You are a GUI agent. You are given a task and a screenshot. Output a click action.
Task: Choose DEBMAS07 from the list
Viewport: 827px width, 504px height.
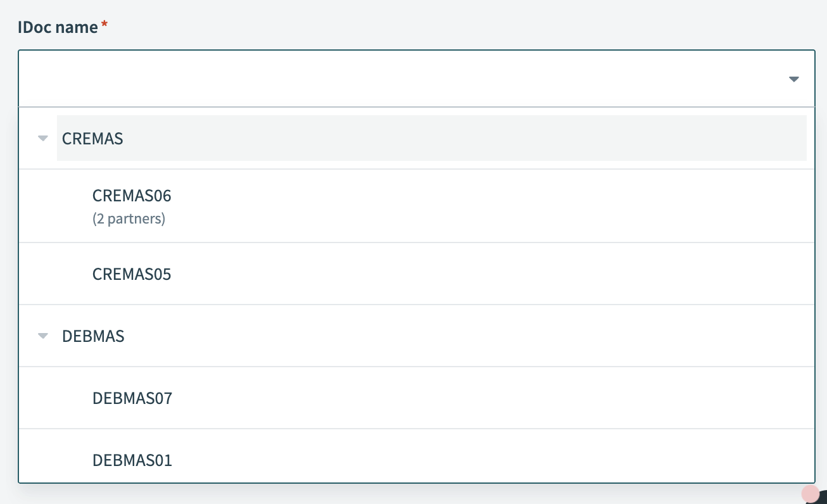[132, 398]
